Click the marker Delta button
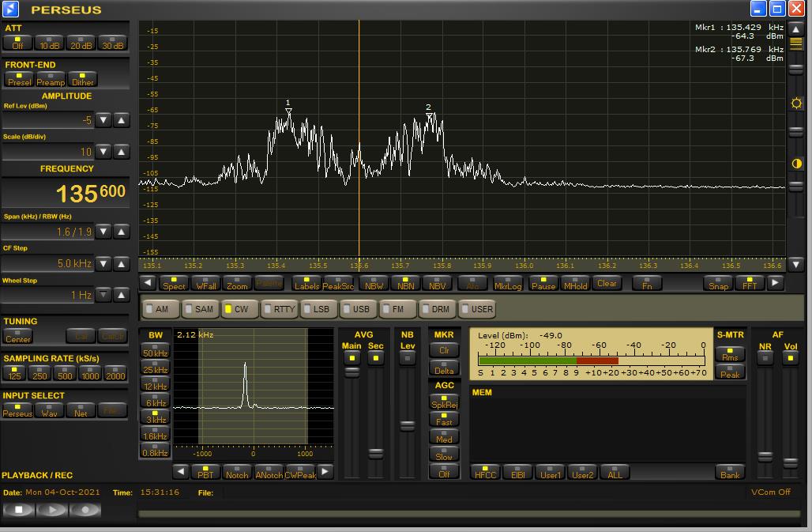 [444, 368]
